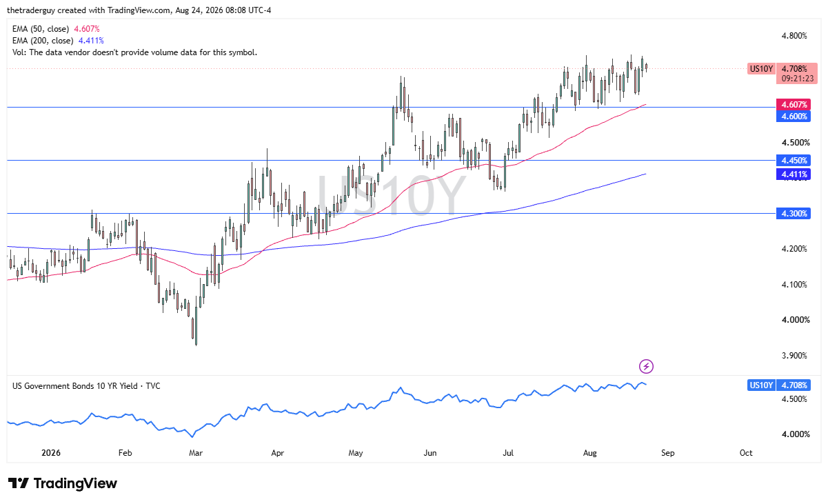
Task: Click the Mar label on the time axis
Action: [196, 453]
